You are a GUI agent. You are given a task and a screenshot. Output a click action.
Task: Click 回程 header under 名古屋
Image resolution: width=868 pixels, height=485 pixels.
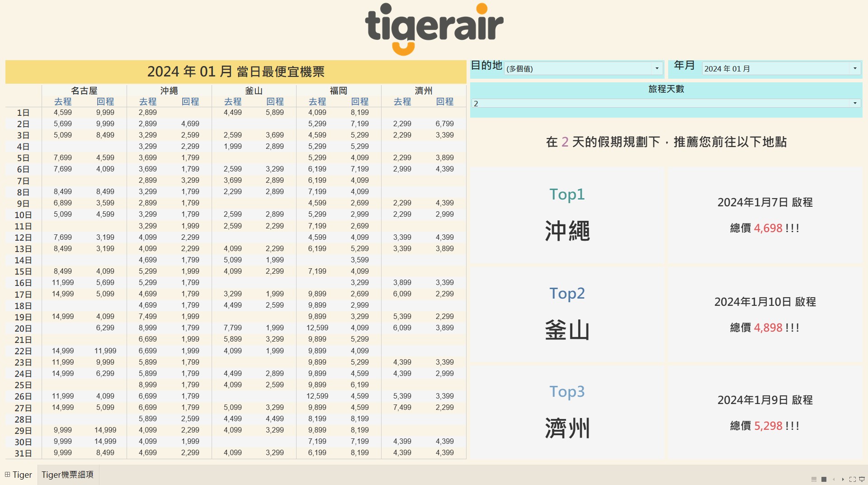(x=105, y=102)
